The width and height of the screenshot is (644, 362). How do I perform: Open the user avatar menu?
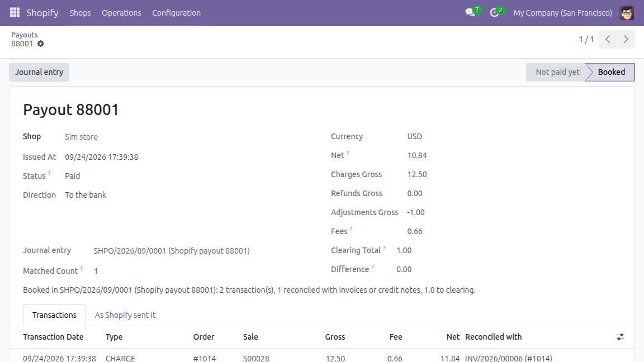tap(627, 13)
